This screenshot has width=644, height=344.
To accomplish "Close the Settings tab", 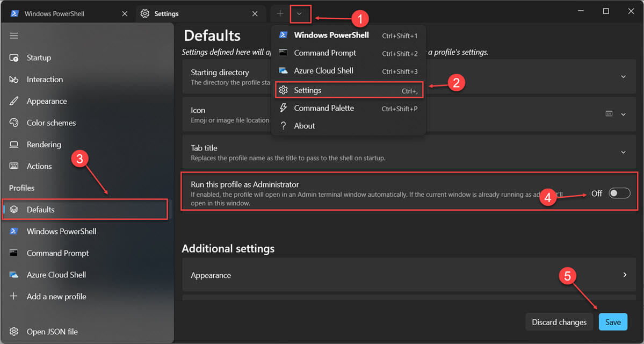I will (255, 13).
